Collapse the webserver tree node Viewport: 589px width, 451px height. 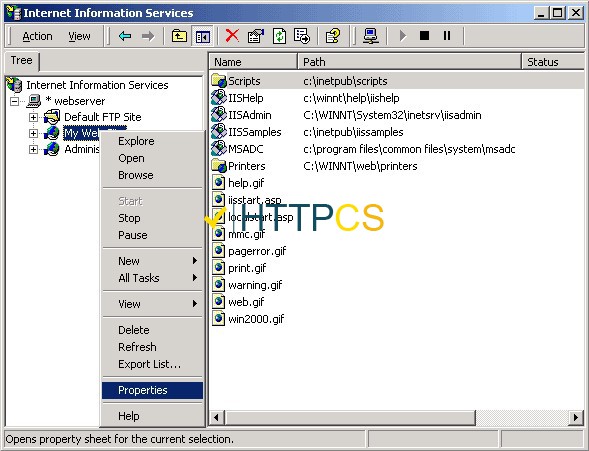[14, 101]
